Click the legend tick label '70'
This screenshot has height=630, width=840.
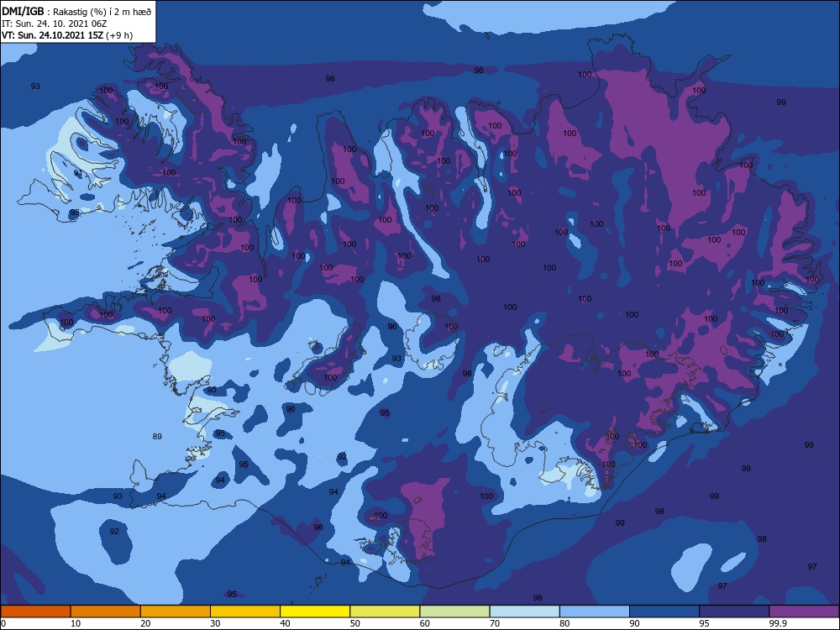point(495,623)
